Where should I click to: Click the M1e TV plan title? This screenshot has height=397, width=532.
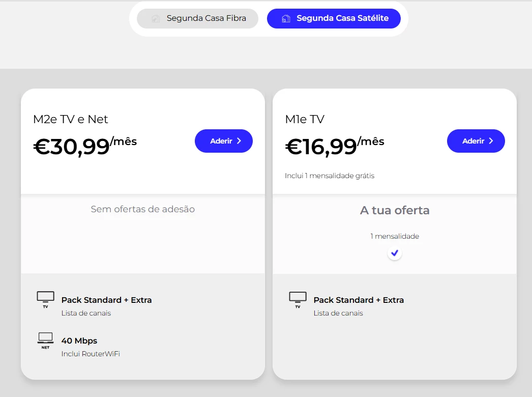tap(305, 119)
